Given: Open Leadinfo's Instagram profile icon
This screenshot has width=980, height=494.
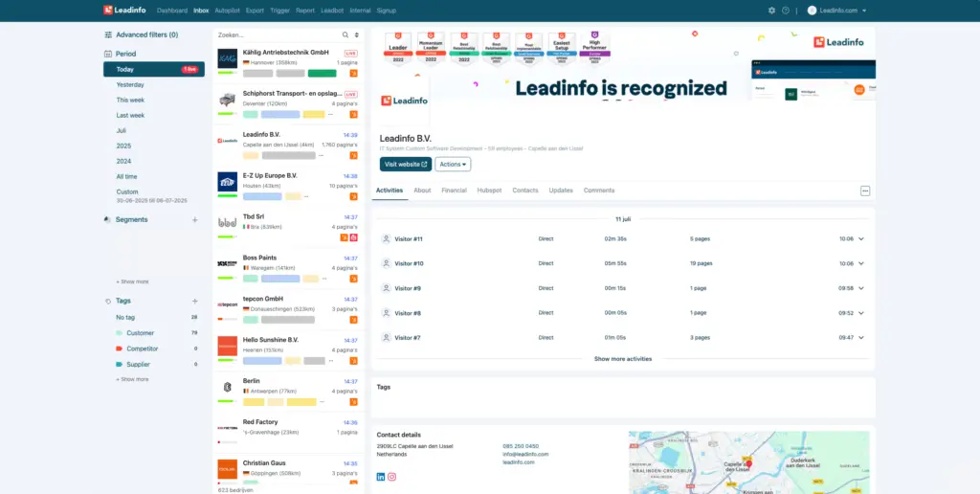Looking at the screenshot, I should pyautogui.click(x=392, y=477).
